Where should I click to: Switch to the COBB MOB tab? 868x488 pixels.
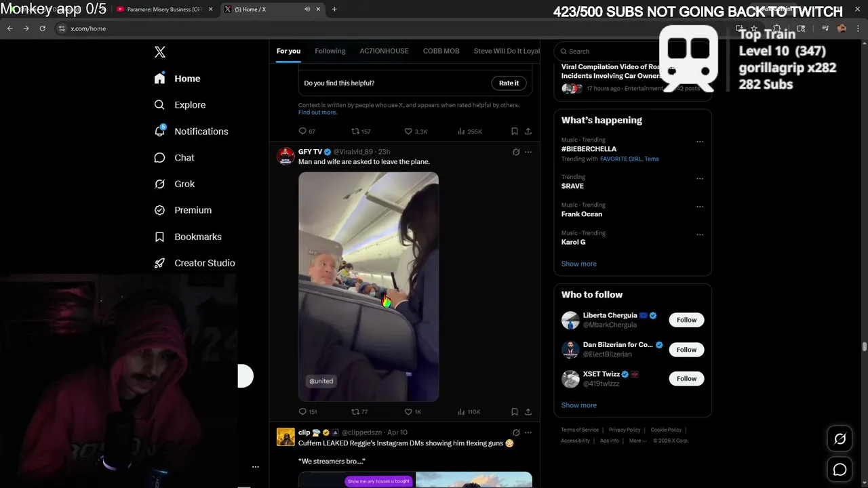tap(441, 51)
